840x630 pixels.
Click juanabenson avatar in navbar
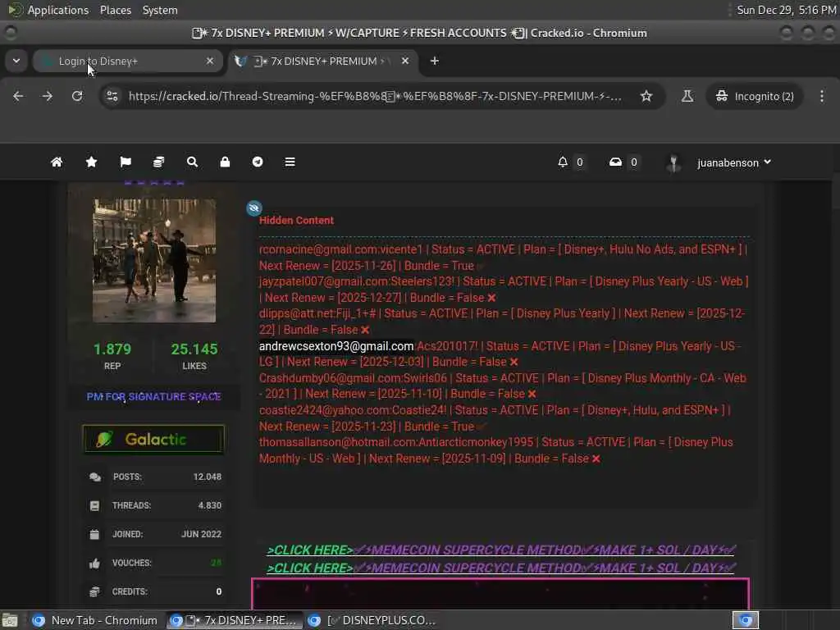tap(673, 162)
